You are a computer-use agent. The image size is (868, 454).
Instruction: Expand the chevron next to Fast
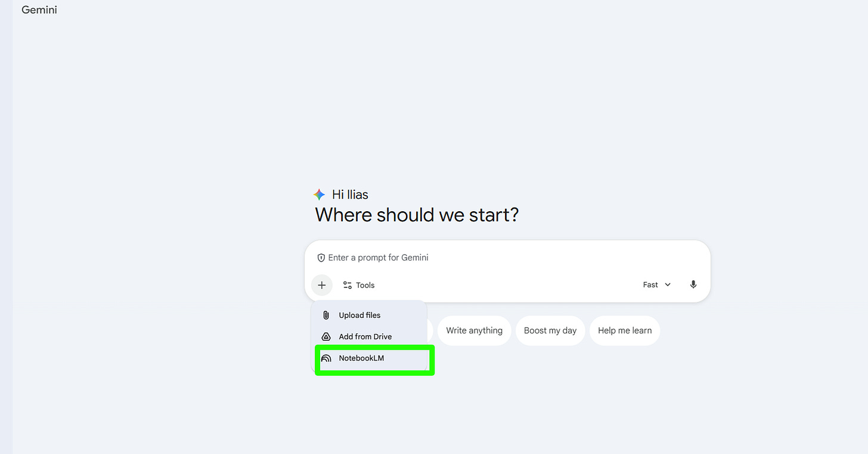pyautogui.click(x=668, y=285)
